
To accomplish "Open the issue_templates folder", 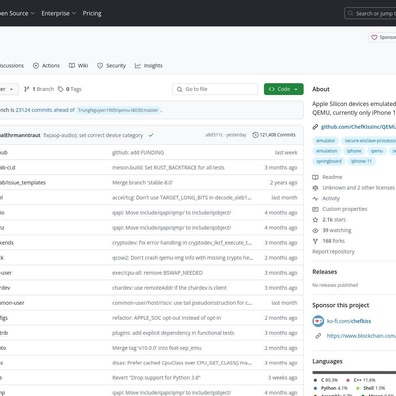I will [23, 183].
